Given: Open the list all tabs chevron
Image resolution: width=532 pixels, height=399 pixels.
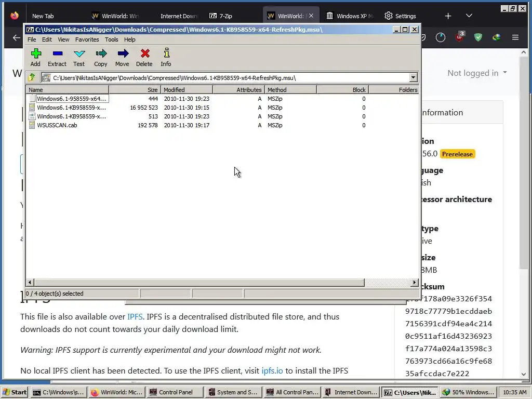Looking at the screenshot, I should tap(469, 16).
